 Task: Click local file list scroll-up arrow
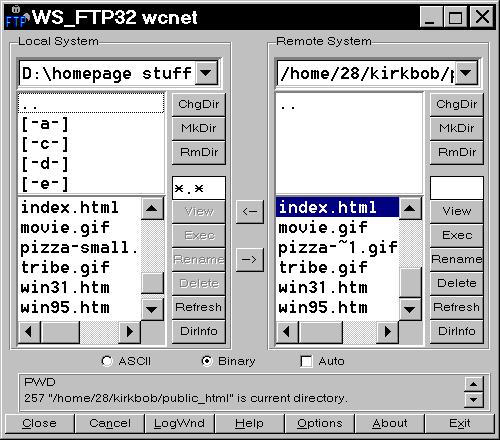[152, 208]
